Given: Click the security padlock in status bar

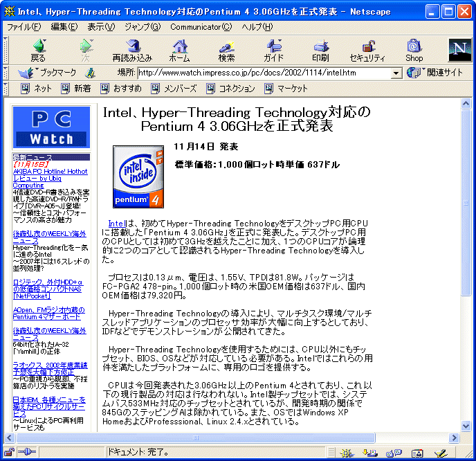Looking at the screenshot, I should coord(9,452).
